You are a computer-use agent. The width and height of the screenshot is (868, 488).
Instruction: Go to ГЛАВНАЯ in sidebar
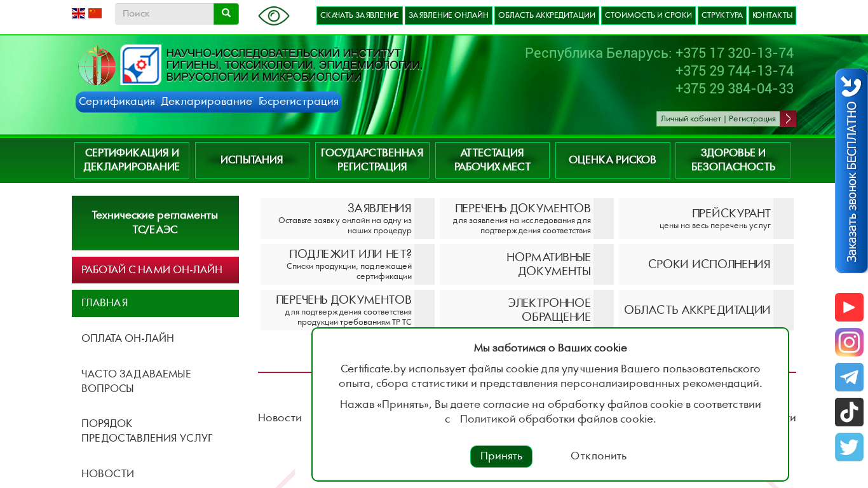(155, 303)
